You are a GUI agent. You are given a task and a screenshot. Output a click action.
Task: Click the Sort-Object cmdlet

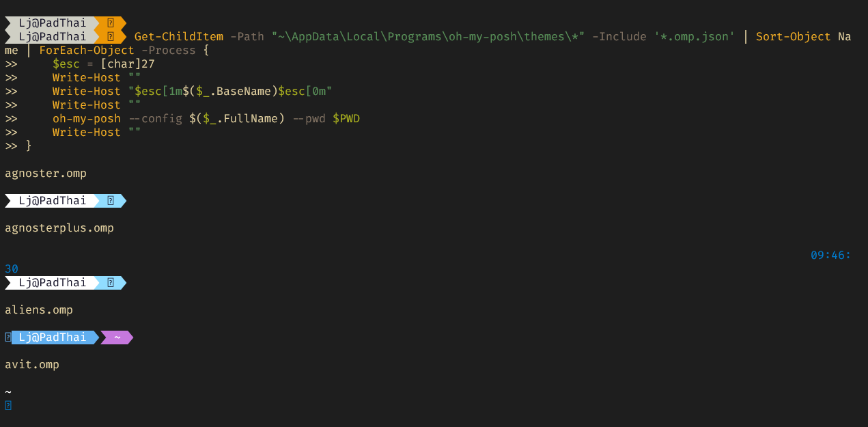[x=794, y=36]
